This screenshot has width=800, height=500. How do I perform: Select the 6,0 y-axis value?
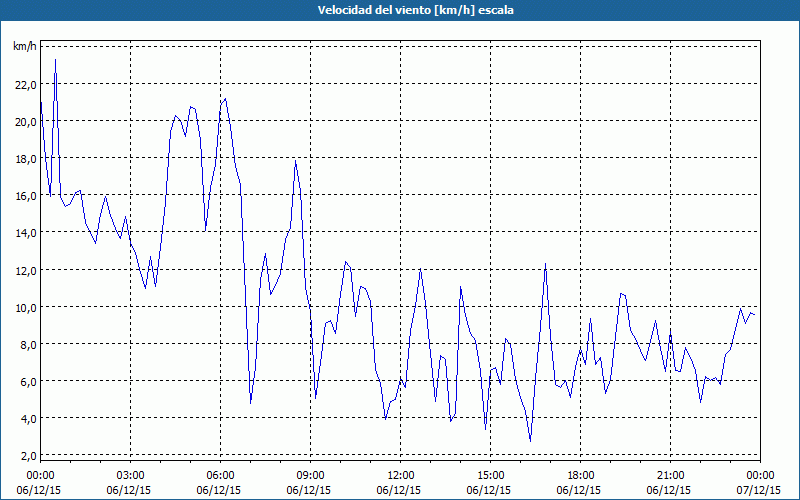[x=28, y=381]
